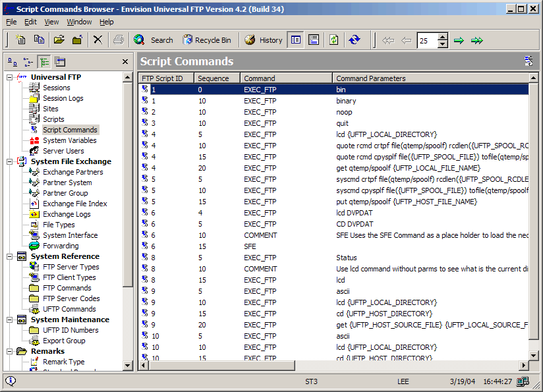Go to previous page arrow

[x=406, y=40]
